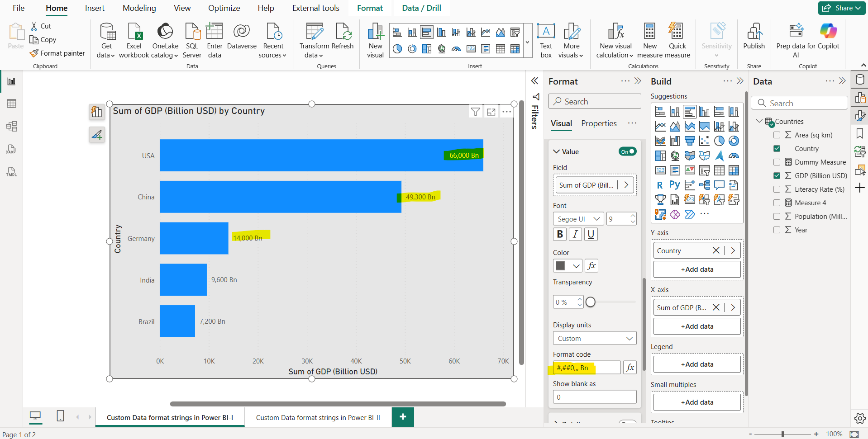Open Model view from the left sidebar

pyautogui.click(x=11, y=126)
